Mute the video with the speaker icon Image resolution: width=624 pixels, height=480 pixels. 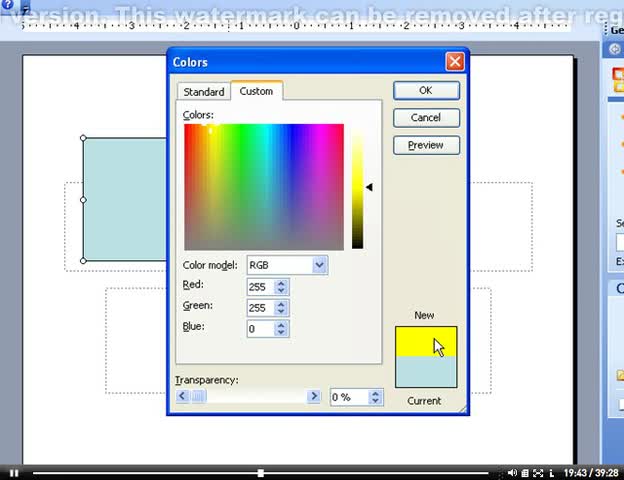512,472
